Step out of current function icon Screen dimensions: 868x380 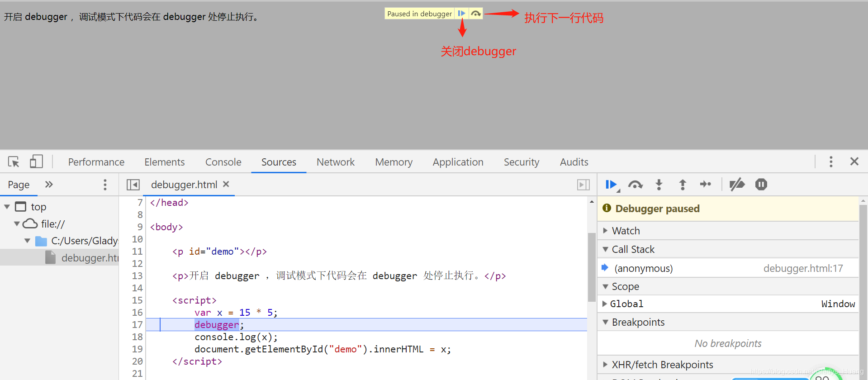(683, 185)
